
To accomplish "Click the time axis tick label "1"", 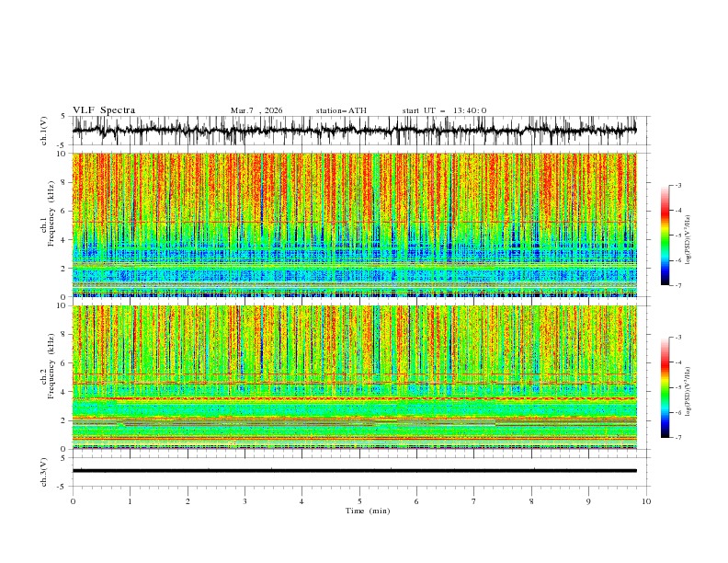I will click(130, 501).
